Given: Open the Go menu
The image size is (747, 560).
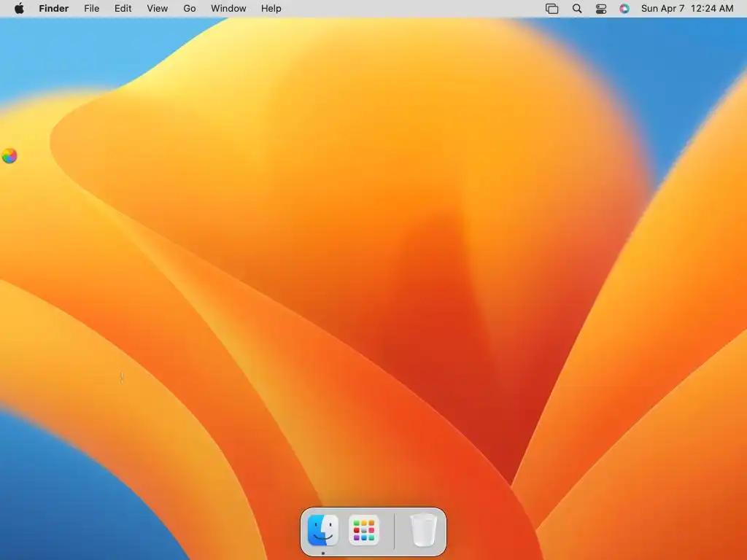Looking at the screenshot, I should pyautogui.click(x=190, y=9).
